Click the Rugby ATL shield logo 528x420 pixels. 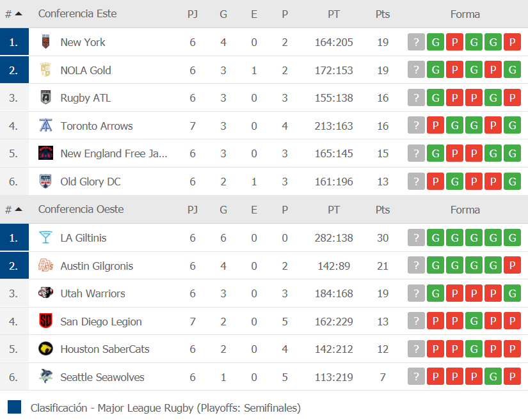[x=46, y=98]
